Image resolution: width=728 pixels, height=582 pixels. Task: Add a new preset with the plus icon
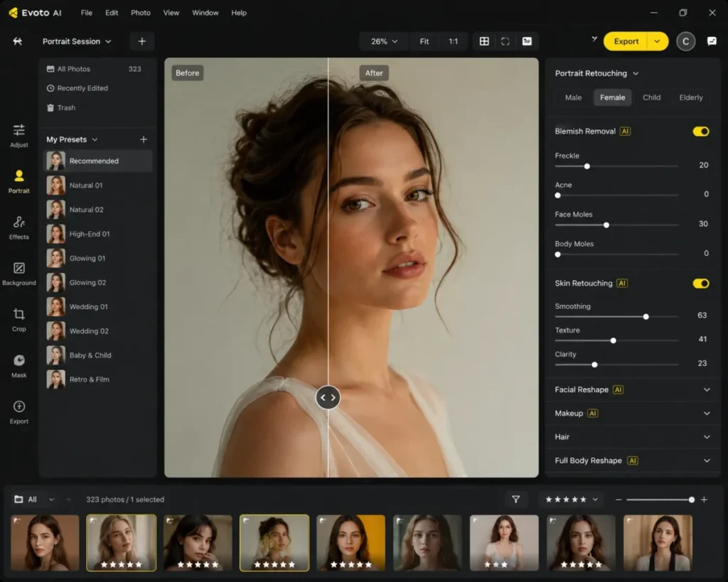pyautogui.click(x=144, y=139)
